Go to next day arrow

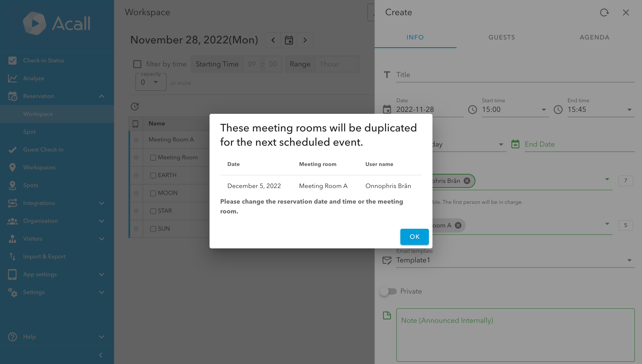tap(305, 40)
